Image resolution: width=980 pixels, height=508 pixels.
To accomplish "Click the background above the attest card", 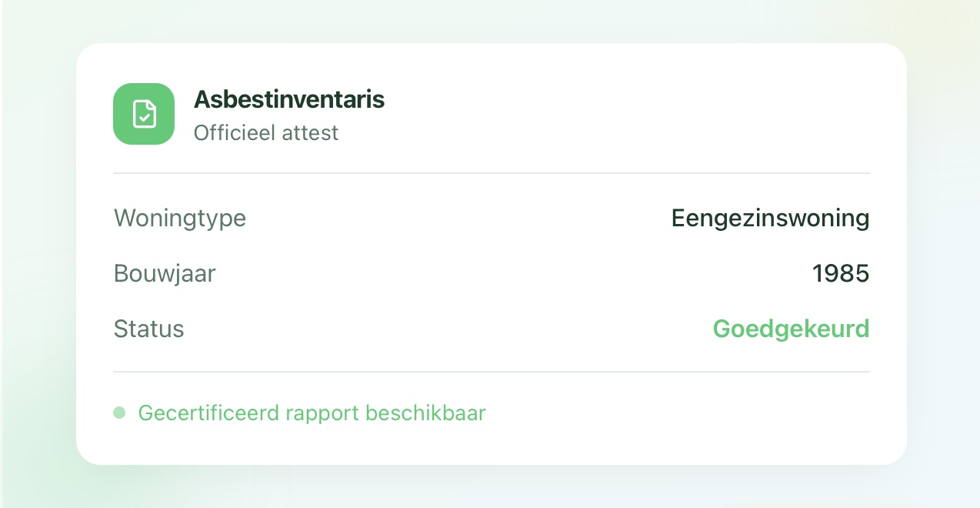I will click(491, 21).
